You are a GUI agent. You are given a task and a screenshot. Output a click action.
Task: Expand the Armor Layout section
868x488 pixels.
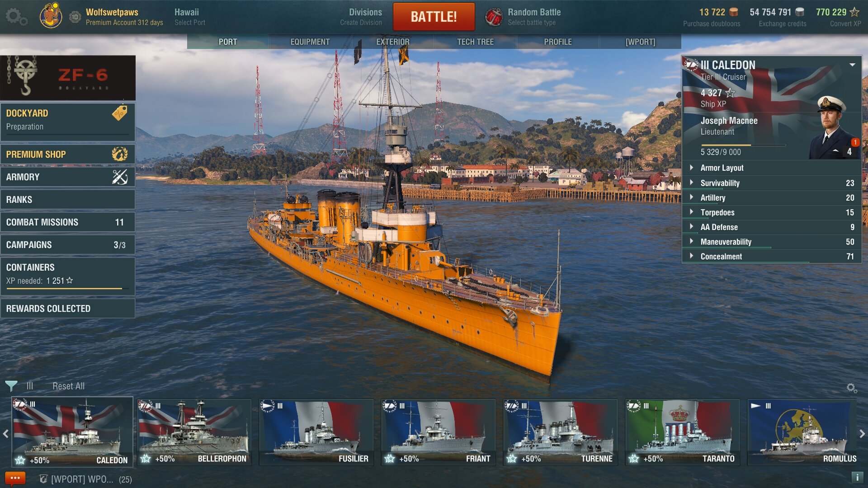coord(722,168)
